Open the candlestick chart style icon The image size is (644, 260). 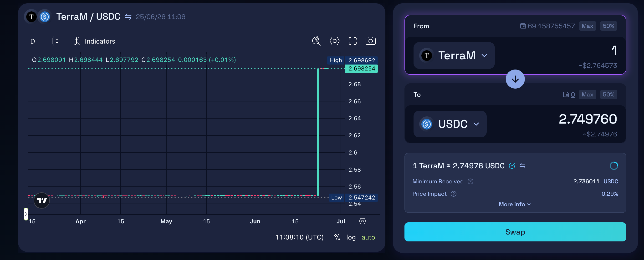coord(55,41)
